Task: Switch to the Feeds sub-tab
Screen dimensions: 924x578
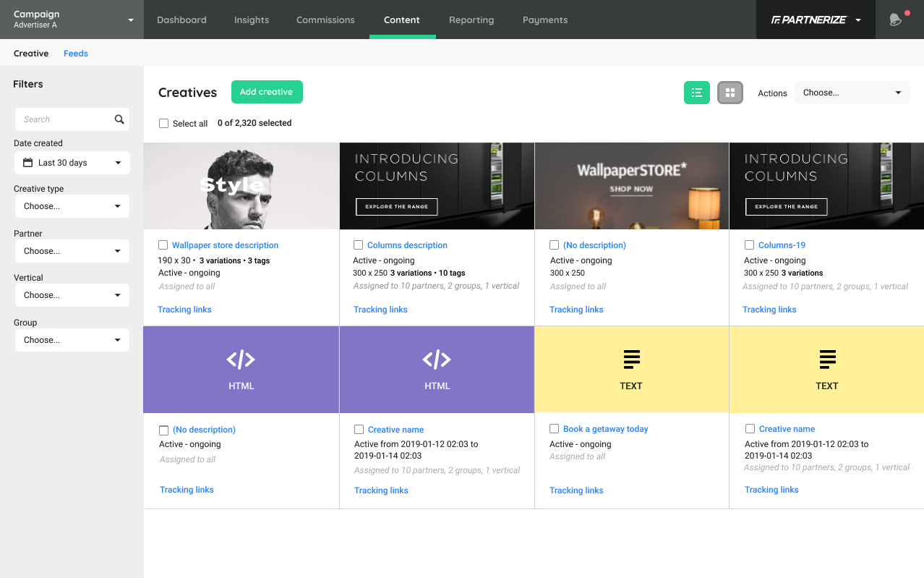Action: pos(75,54)
